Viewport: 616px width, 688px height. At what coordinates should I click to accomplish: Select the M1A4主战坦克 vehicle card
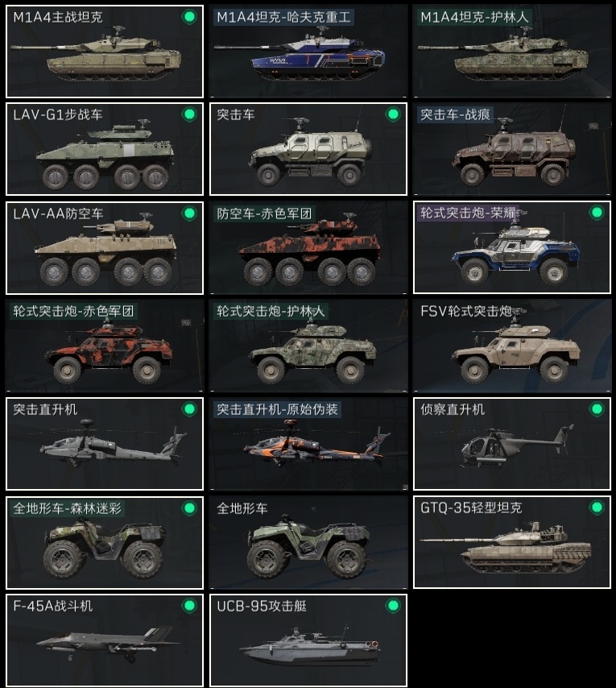[x=105, y=52]
